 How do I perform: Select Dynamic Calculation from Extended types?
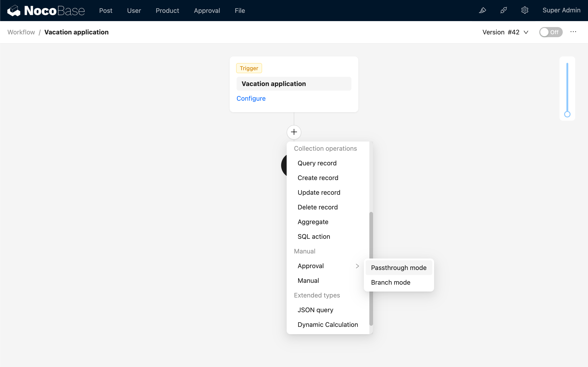pyautogui.click(x=328, y=325)
